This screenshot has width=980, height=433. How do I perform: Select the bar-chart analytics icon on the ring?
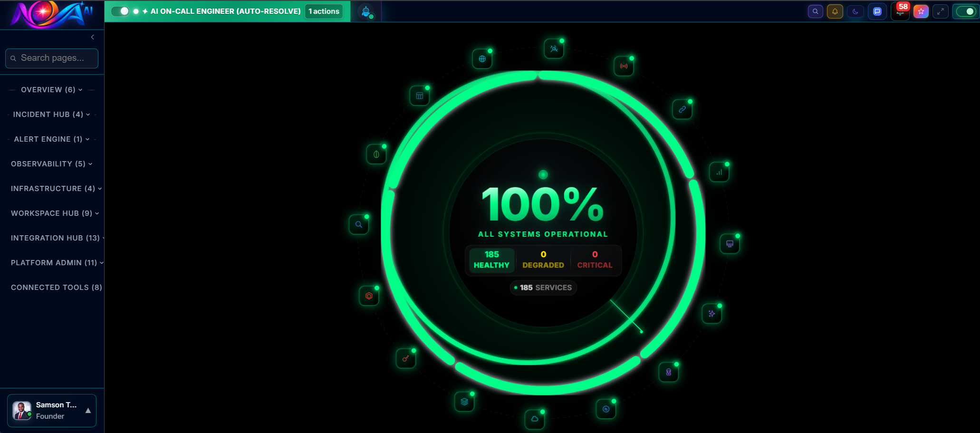coord(719,172)
